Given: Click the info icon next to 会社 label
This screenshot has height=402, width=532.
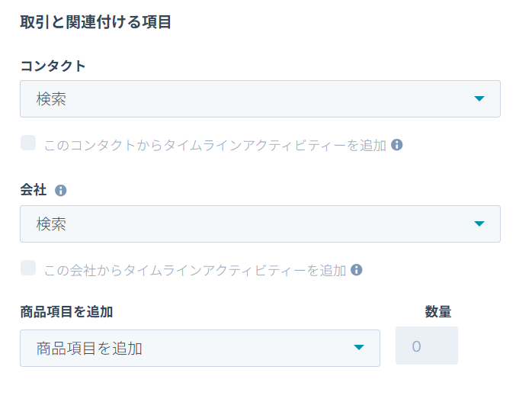Looking at the screenshot, I should tap(61, 191).
